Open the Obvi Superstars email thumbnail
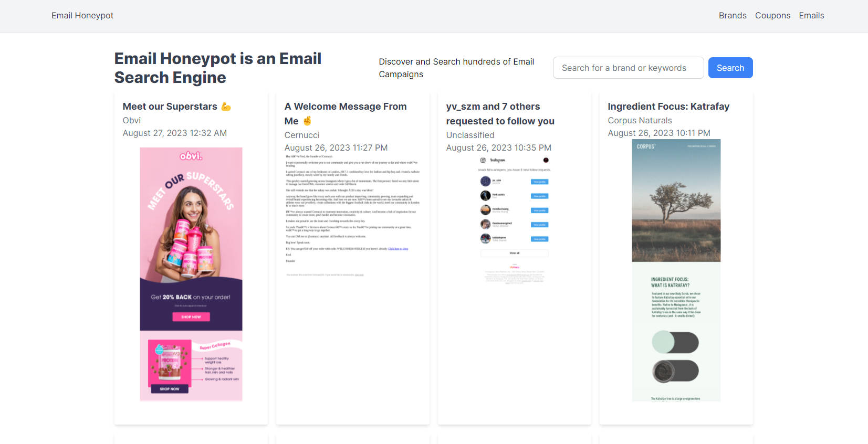This screenshot has width=868, height=444. 191,274
